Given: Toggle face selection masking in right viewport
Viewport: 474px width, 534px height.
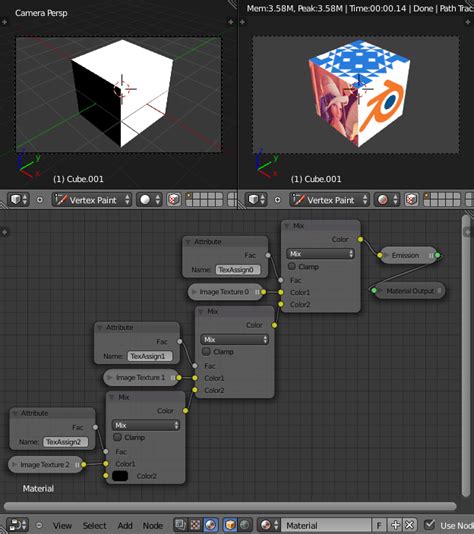Looking at the screenshot, I should tap(411, 200).
